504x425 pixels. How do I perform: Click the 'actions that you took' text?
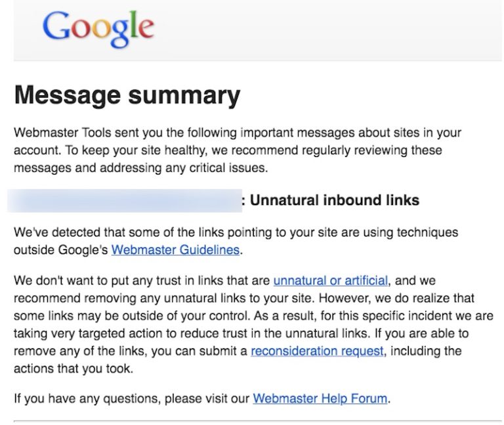pyautogui.click(x=73, y=369)
